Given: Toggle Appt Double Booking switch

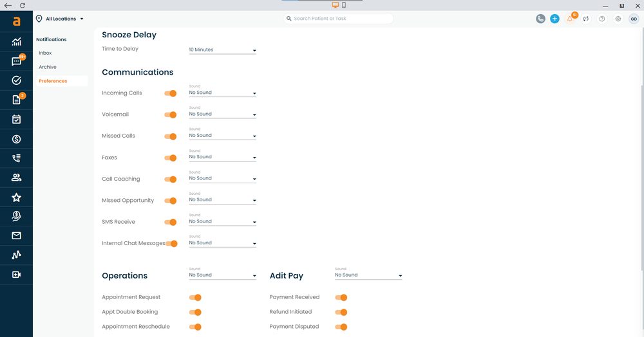Looking at the screenshot, I should [195, 312].
